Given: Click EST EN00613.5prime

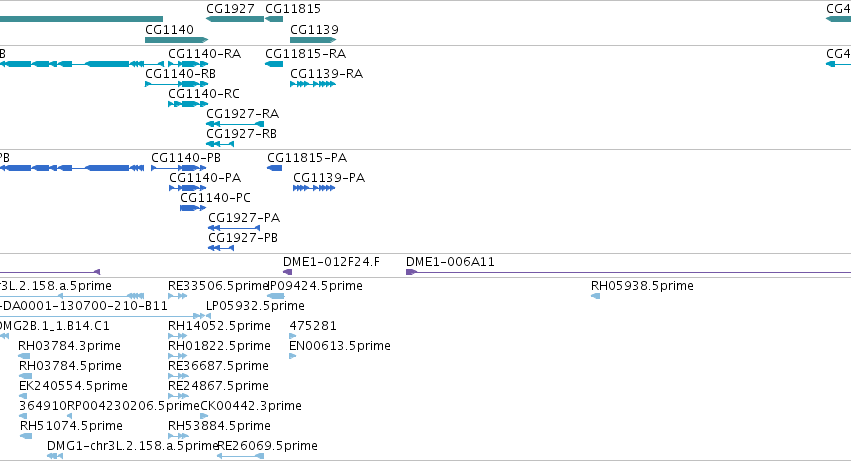Looking at the screenshot, I should (340, 346).
